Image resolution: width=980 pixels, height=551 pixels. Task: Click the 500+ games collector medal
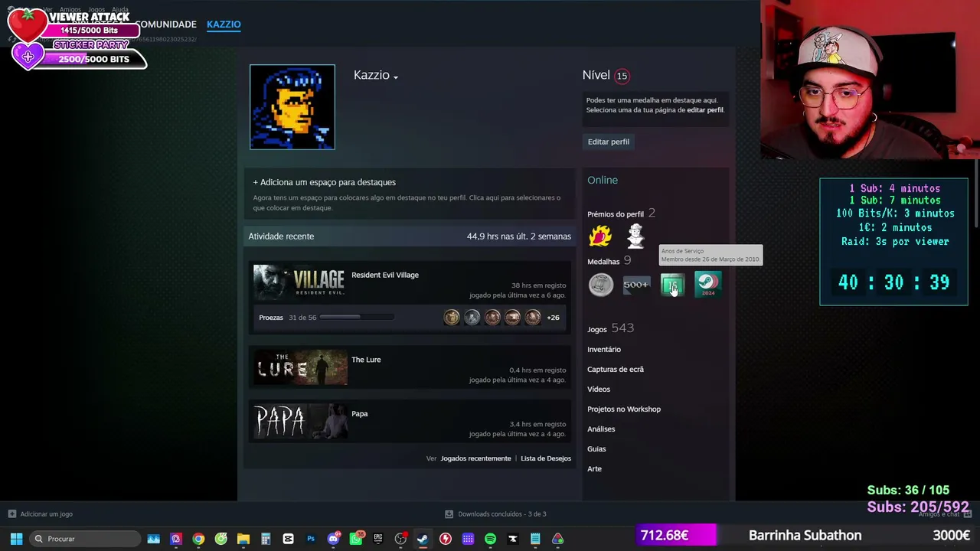tap(636, 285)
